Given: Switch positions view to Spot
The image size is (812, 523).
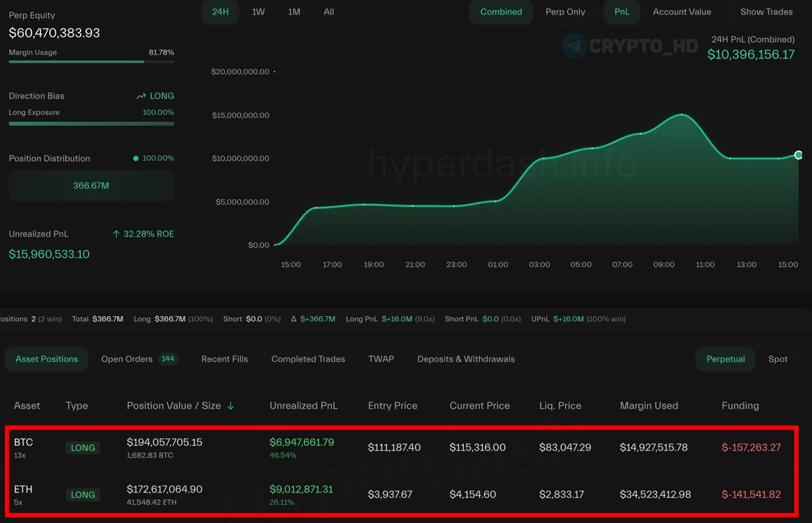Looking at the screenshot, I should click(x=778, y=359).
